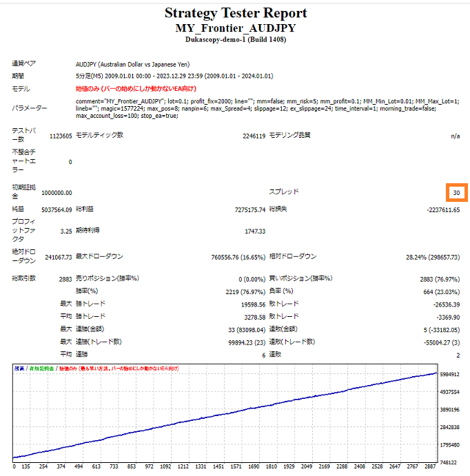
Task: Click the initial deposit value 1000000.00
Action: click(57, 193)
